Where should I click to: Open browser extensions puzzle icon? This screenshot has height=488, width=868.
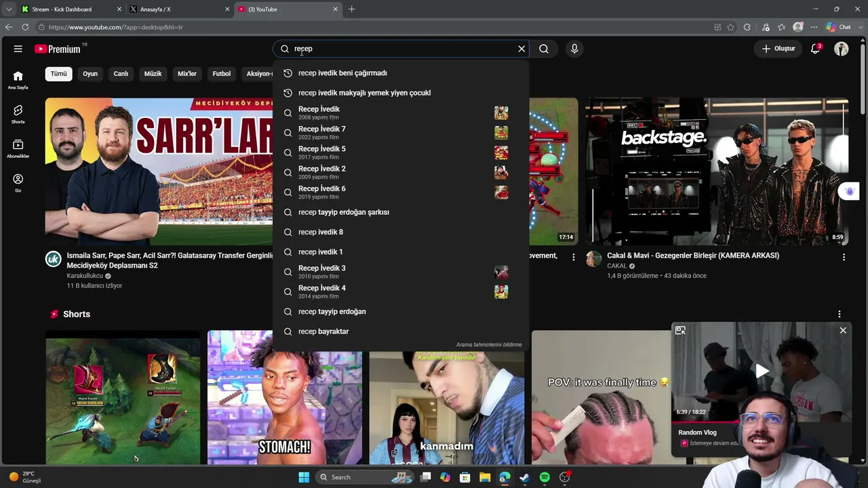point(747,27)
